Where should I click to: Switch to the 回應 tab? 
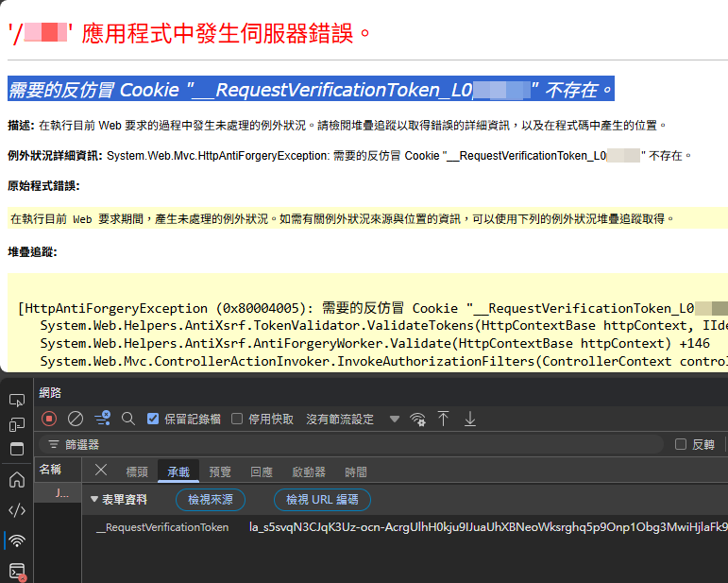click(x=262, y=472)
